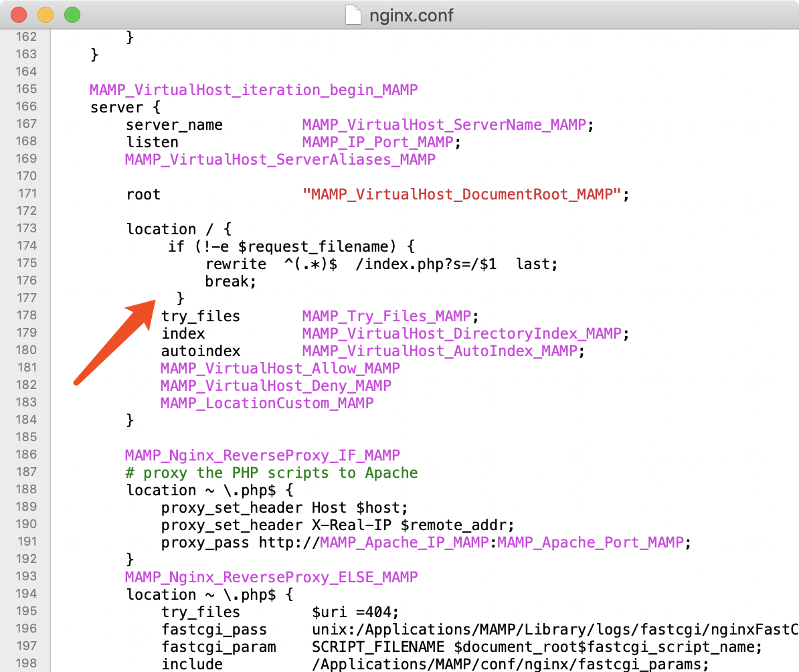Click the fastcgi_pass unix socket path

click(555, 630)
